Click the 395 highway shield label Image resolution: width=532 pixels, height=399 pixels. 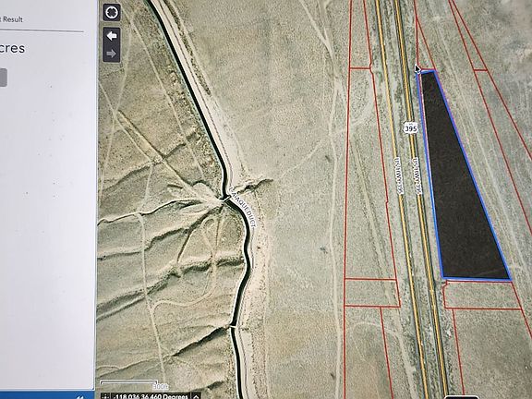410,127
